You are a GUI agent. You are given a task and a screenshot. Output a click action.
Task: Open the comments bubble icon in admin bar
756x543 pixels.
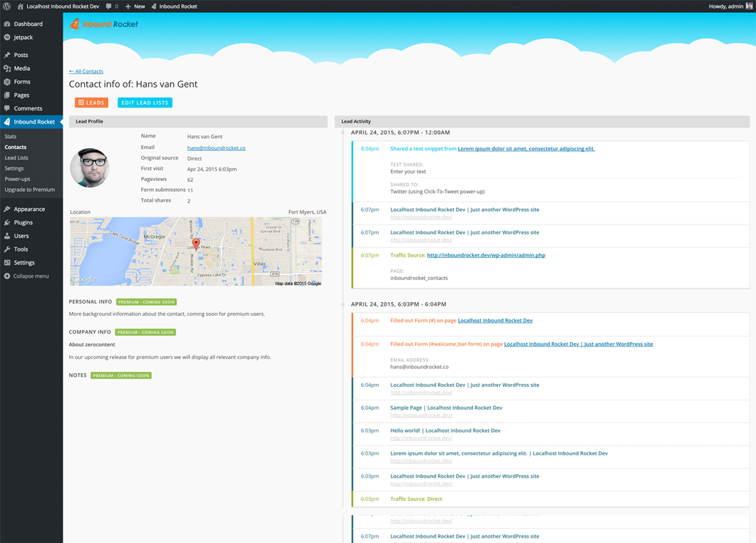[x=108, y=6]
